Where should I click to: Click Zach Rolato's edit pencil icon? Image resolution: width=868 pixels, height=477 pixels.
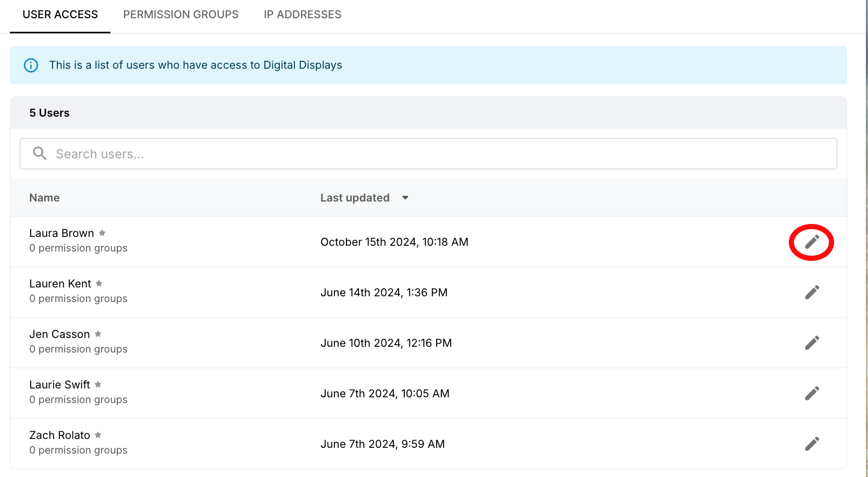(x=812, y=444)
